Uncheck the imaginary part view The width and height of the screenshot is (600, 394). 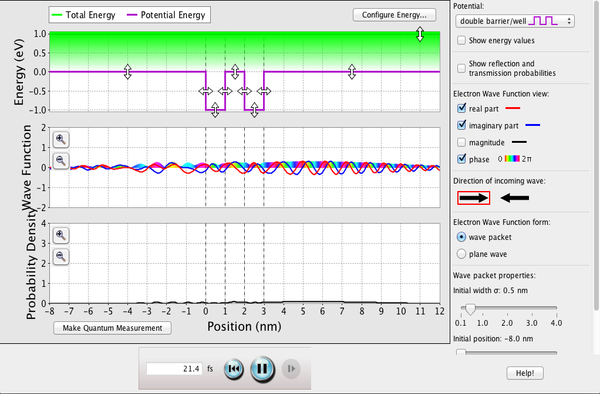pos(461,125)
